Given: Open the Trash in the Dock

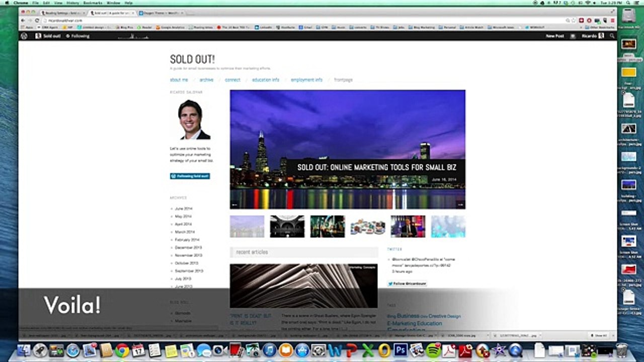Looking at the screenshot, I should click(622, 350).
